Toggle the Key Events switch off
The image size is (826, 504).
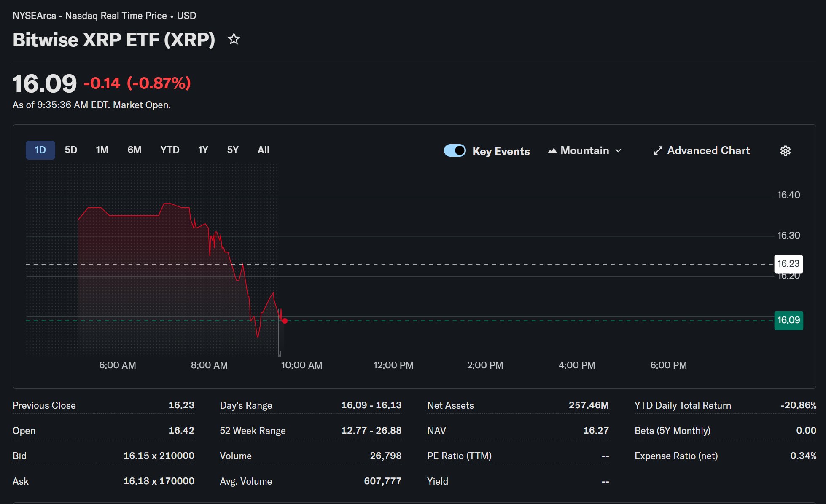pyautogui.click(x=455, y=151)
